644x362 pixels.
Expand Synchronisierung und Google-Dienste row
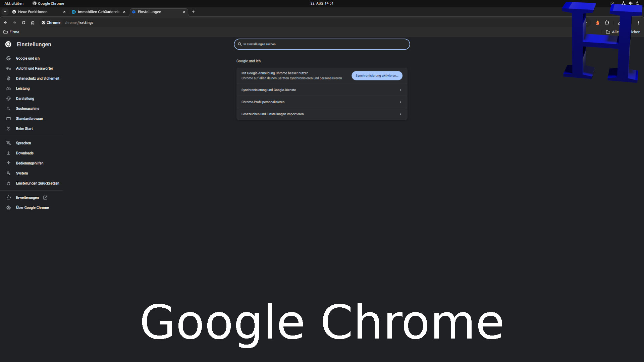click(x=322, y=90)
